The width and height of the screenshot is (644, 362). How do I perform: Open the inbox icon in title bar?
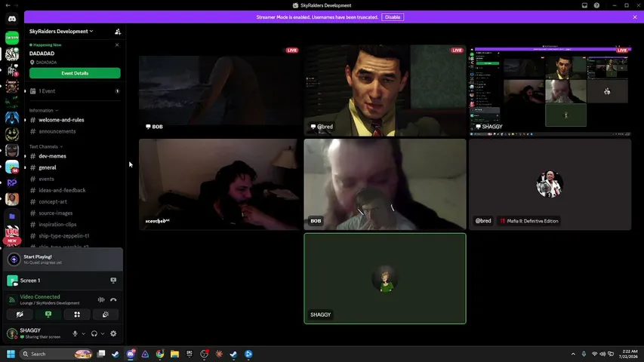tap(584, 5)
